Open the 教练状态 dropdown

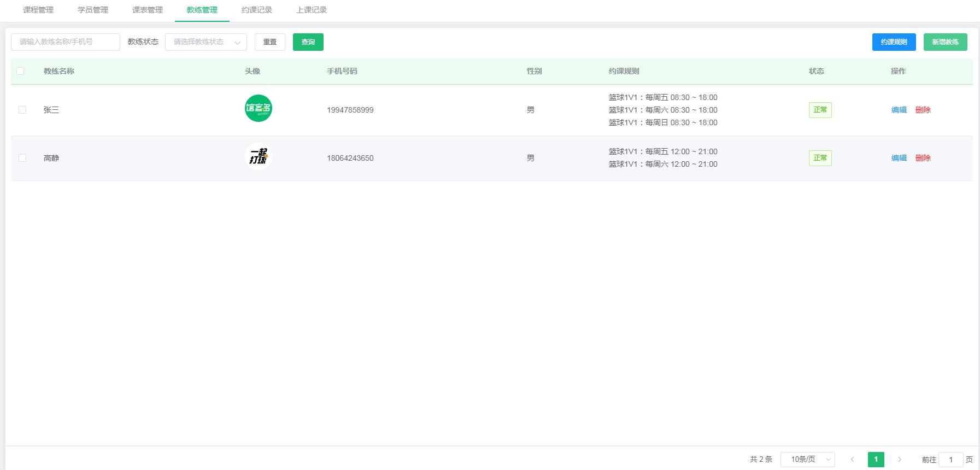pos(206,42)
